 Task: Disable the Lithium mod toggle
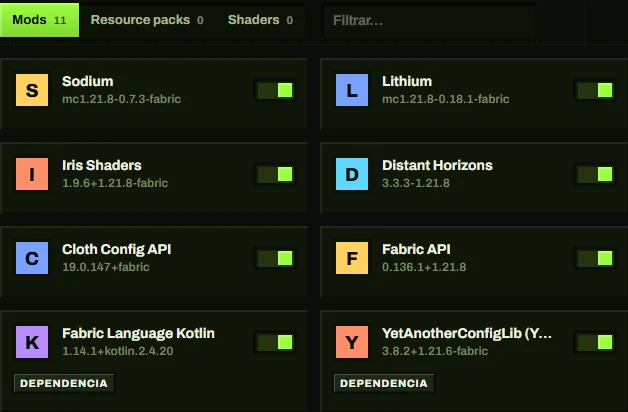coord(596,90)
